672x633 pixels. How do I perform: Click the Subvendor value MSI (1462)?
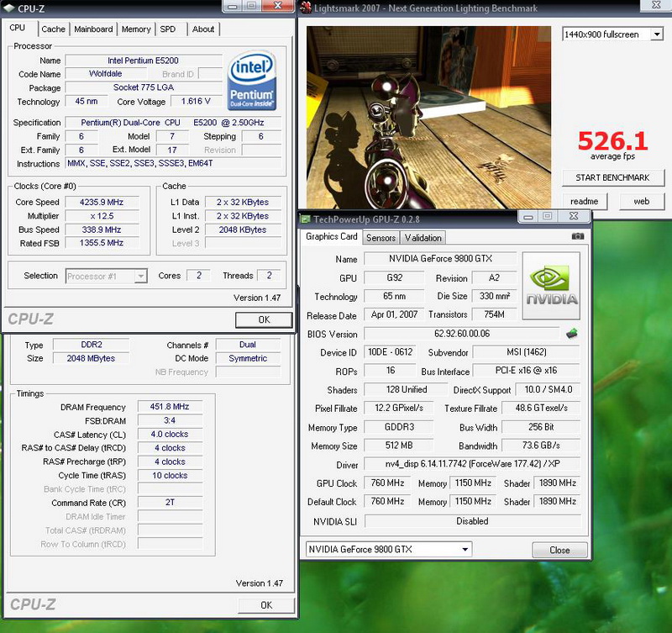[527, 352]
